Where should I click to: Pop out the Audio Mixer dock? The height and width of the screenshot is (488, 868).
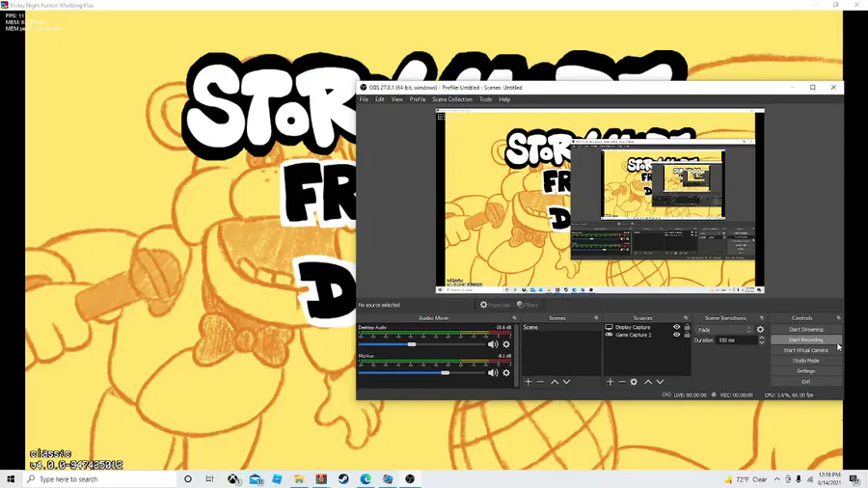[514, 318]
